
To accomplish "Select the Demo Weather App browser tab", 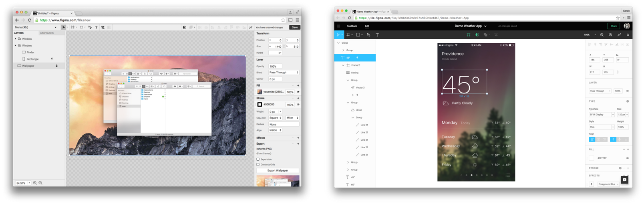I will (x=371, y=12).
